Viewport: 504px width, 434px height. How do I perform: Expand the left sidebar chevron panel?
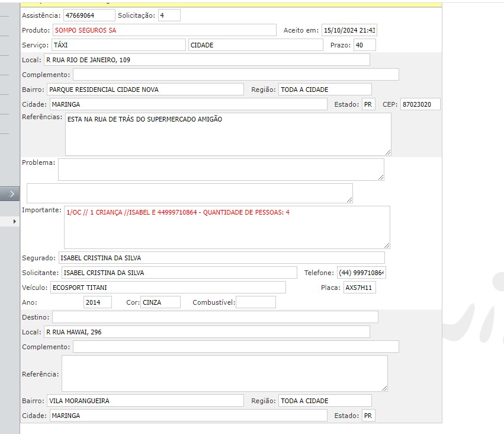pos(9,193)
